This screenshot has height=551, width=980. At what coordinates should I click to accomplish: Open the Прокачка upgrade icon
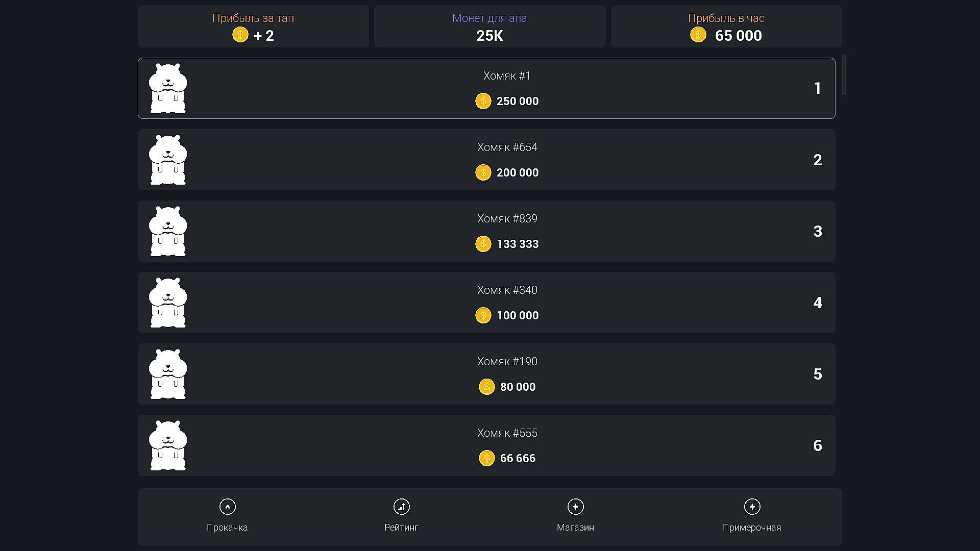(x=227, y=507)
